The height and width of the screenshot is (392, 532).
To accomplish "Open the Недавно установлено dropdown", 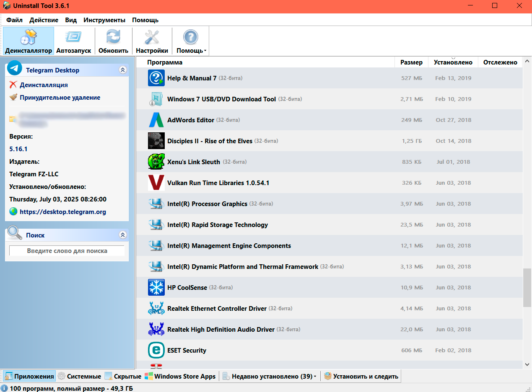I will [270, 376].
